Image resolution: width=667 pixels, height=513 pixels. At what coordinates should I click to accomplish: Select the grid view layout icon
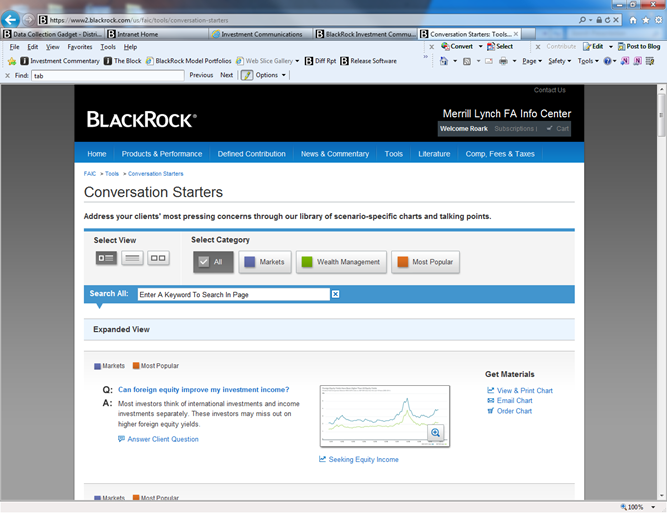tap(158, 258)
